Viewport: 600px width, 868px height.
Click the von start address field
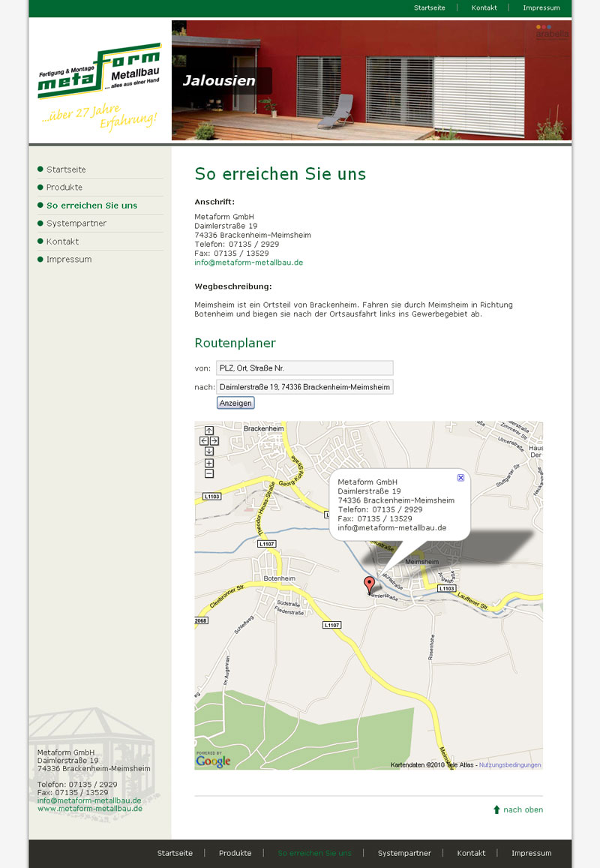point(305,368)
